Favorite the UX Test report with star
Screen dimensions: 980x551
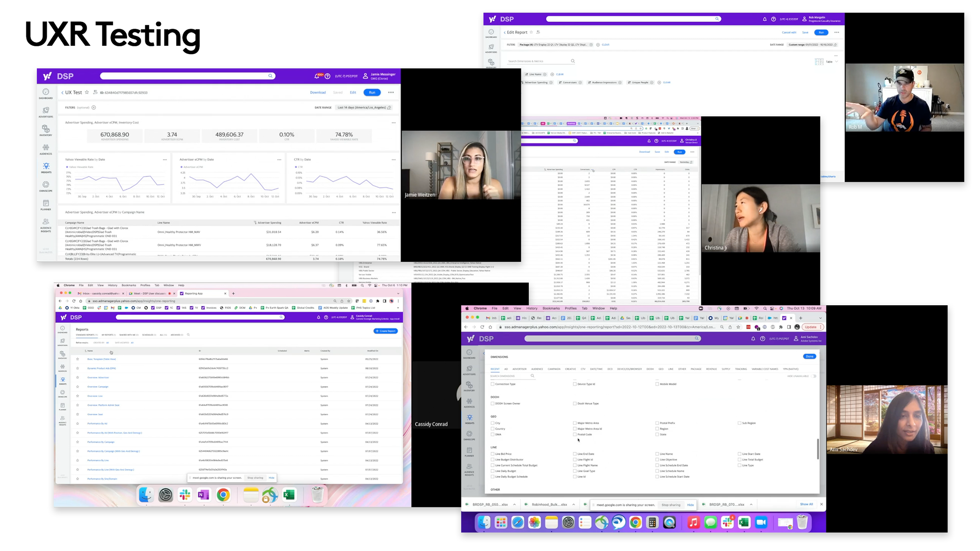tap(87, 92)
